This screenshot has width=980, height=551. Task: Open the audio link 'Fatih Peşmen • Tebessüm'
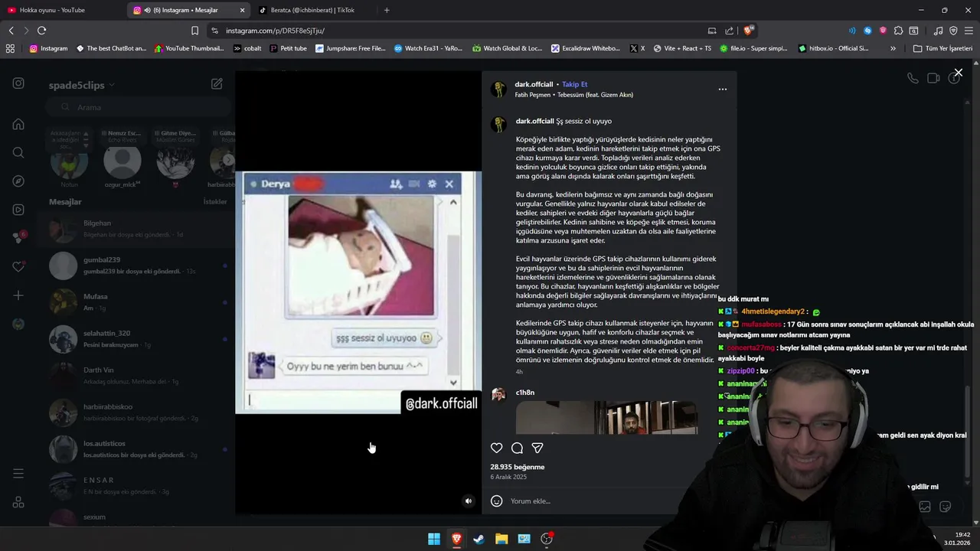coord(574,95)
